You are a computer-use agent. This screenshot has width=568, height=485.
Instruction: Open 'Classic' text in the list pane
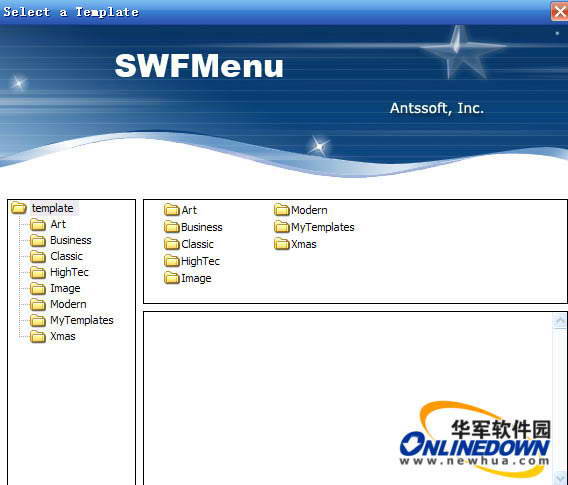coord(197,244)
